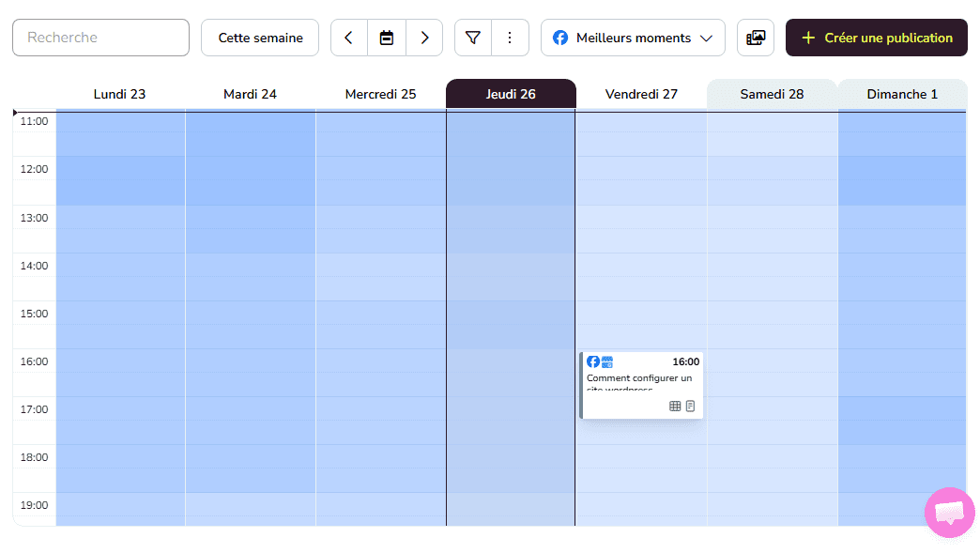This screenshot has height=553, width=980.
Task: Click the grid icon on the publication card
Action: click(675, 407)
